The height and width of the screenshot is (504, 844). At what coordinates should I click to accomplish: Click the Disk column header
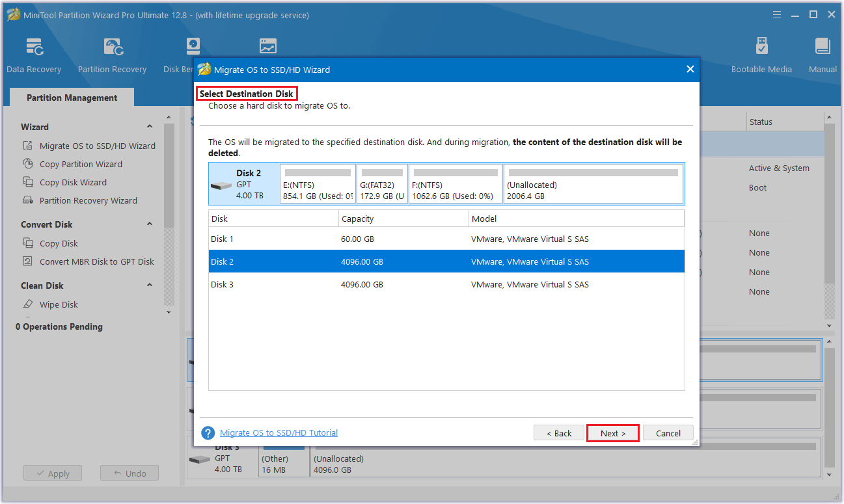(273, 219)
